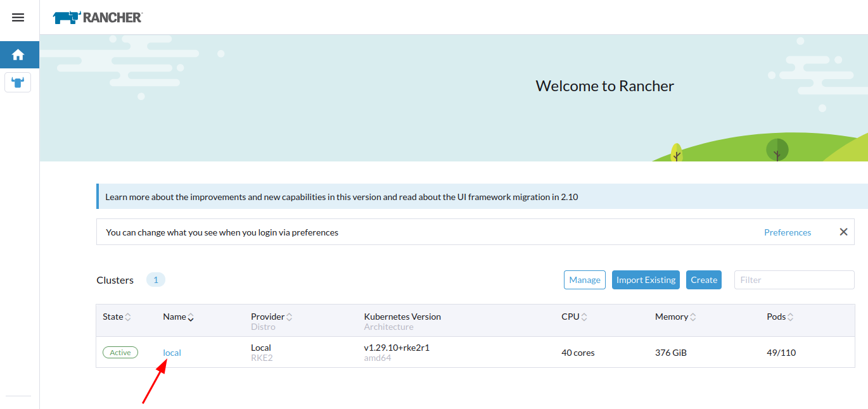Click the Rancher logo in header
The image size is (868, 409).
(x=98, y=18)
